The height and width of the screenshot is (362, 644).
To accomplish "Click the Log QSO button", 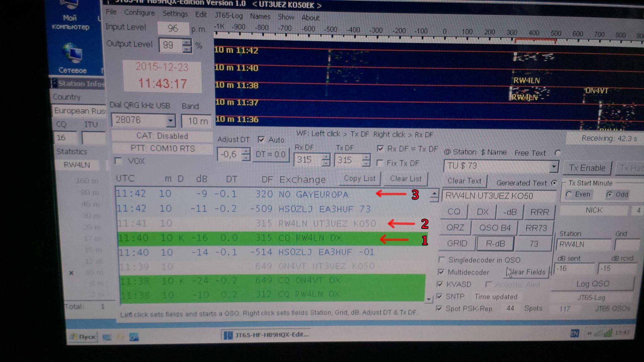I will pyautogui.click(x=592, y=284).
